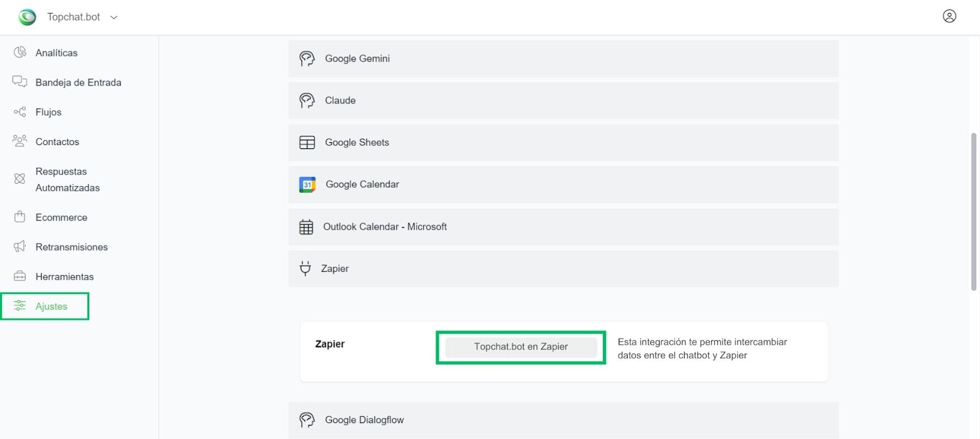The image size is (980, 439).
Task: Click the Zapier integration description text
Action: coord(702,348)
